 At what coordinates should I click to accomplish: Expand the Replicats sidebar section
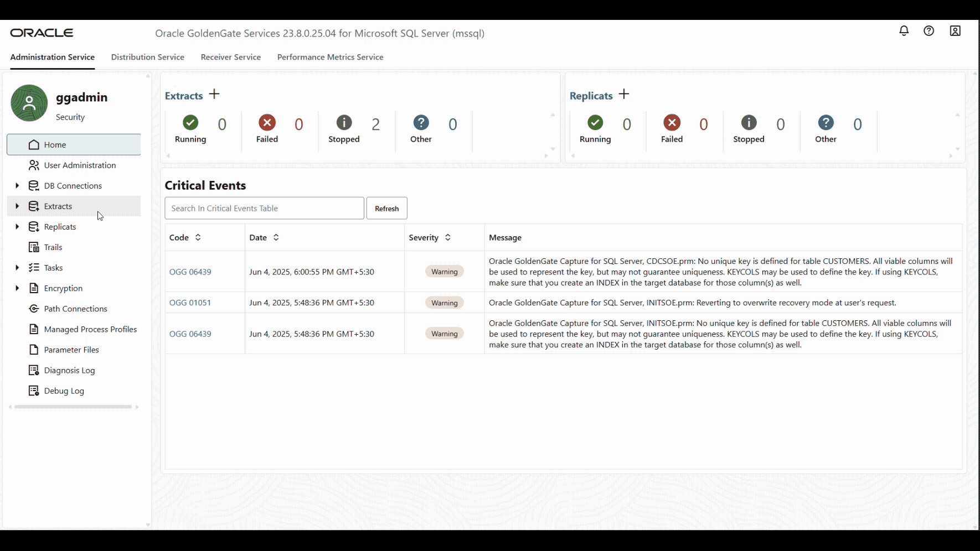pyautogui.click(x=17, y=226)
